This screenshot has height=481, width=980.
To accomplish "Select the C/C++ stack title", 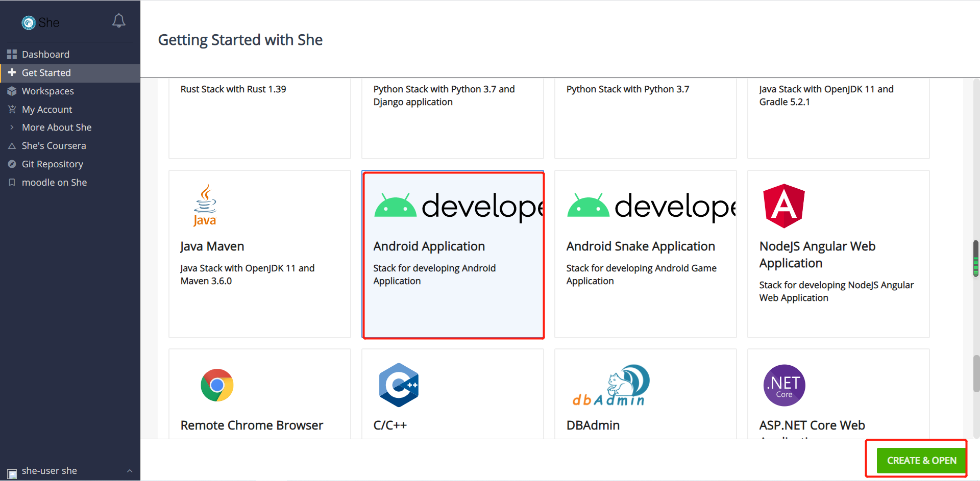I will pos(390,425).
